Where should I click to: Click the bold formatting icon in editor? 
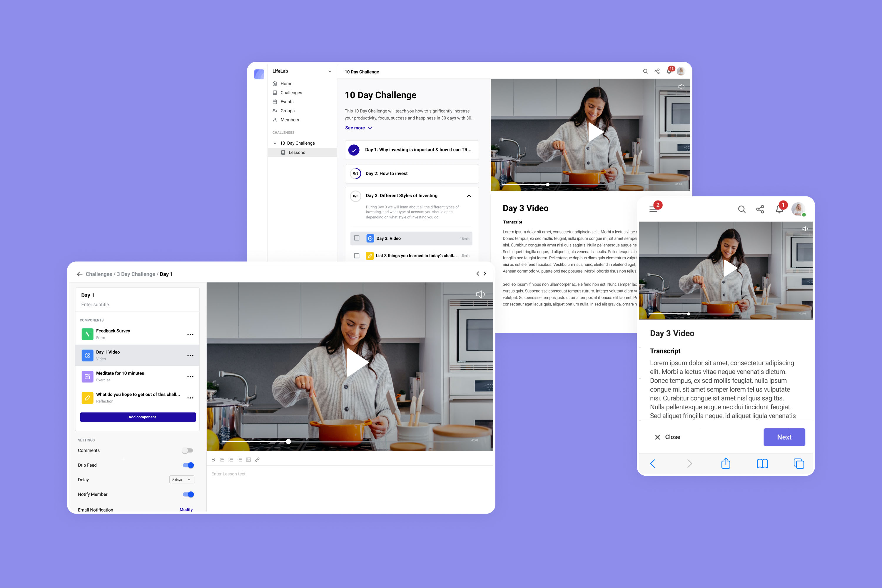[213, 460]
